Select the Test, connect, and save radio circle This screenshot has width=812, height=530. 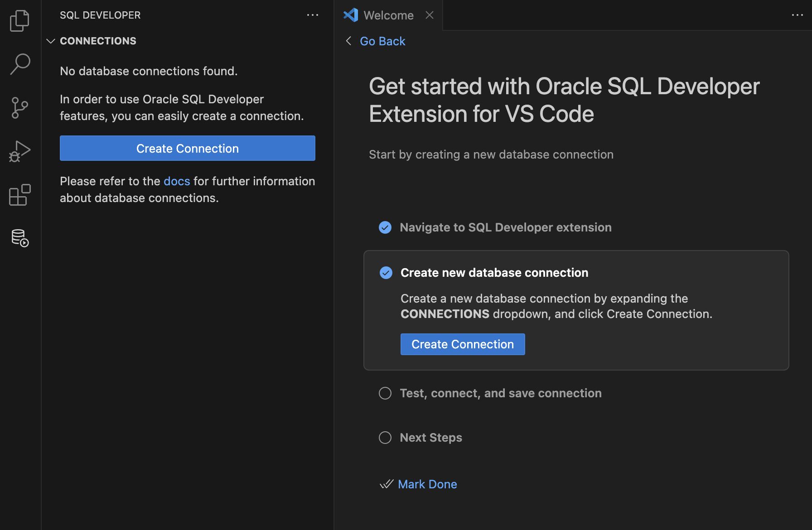[385, 393]
